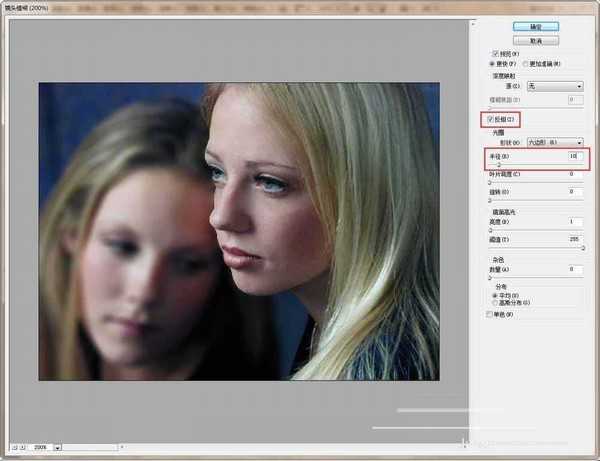Click the 叶片弯度 blade curvature value field
The height and width of the screenshot is (461, 600).
[x=576, y=174]
